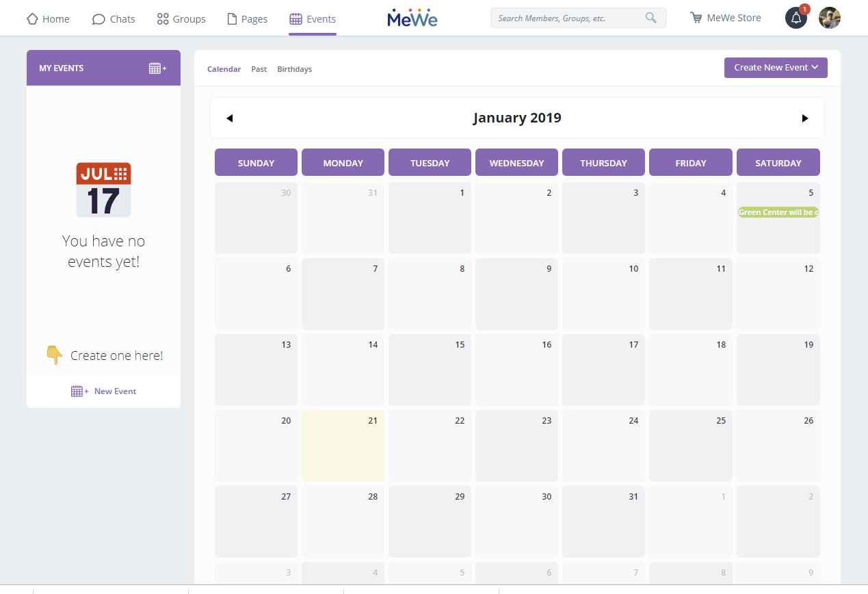
Task: Open the user profile avatar menu
Action: [x=830, y=18]
